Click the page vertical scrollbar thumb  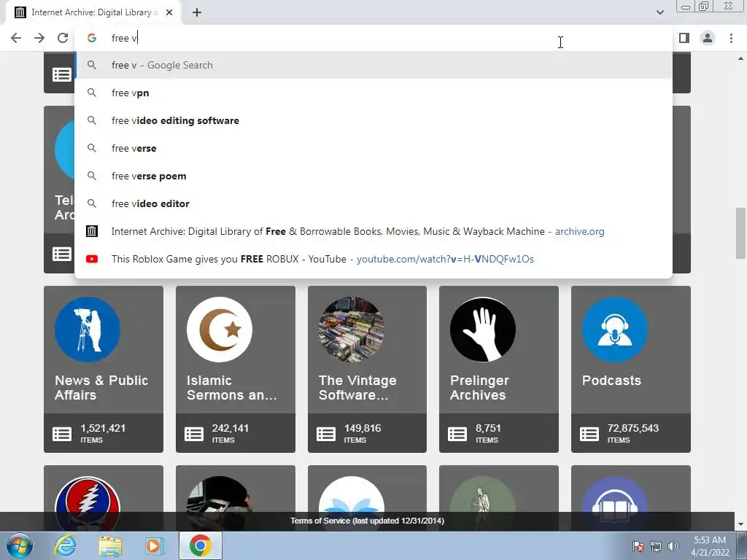[740, 233]
